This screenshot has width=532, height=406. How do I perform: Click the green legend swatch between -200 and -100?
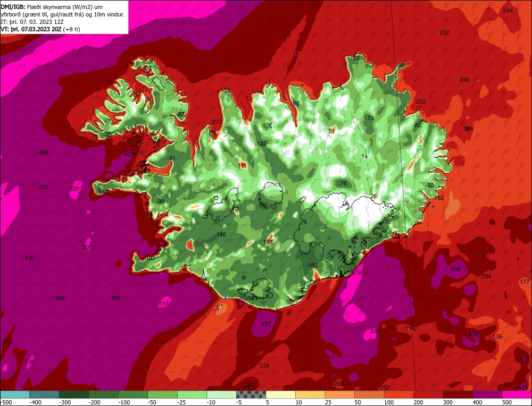click(x=103, y=394)
